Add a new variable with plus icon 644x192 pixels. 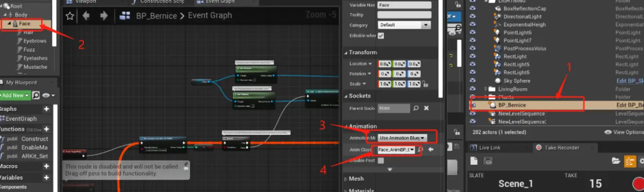pyautogui.click(x=47, y=178)
